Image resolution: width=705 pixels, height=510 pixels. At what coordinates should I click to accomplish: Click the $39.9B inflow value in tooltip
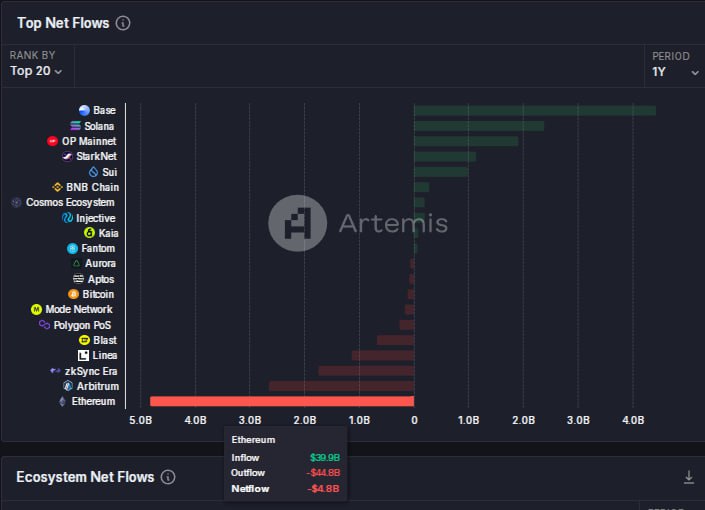tap(325, 457)
